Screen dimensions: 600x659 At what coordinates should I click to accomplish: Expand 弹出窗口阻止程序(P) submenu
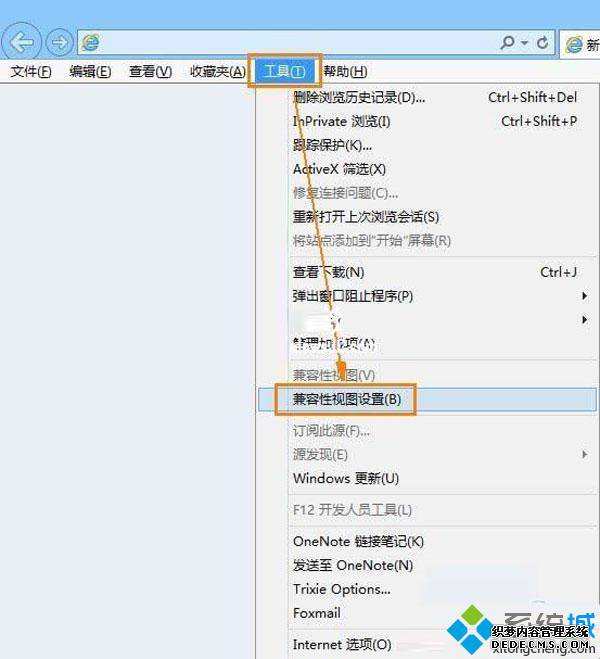tap(427, 296)
